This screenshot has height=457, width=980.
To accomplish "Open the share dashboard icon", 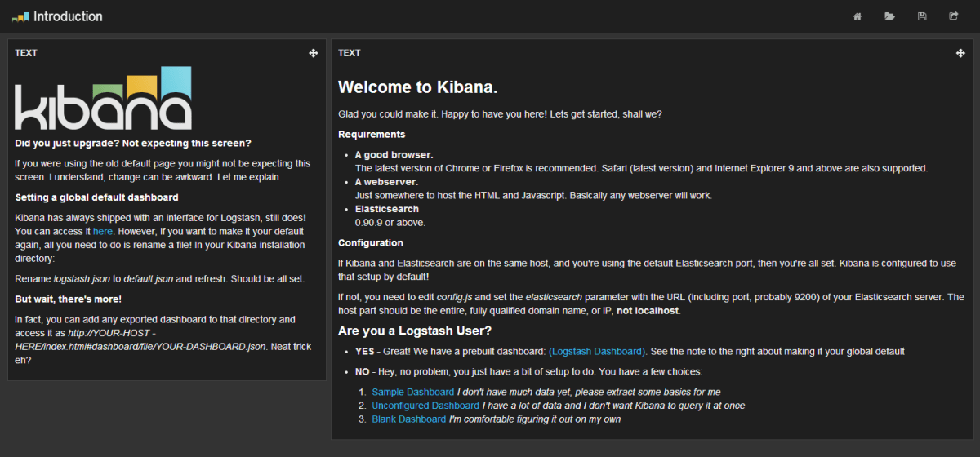I will coord(953,16).
